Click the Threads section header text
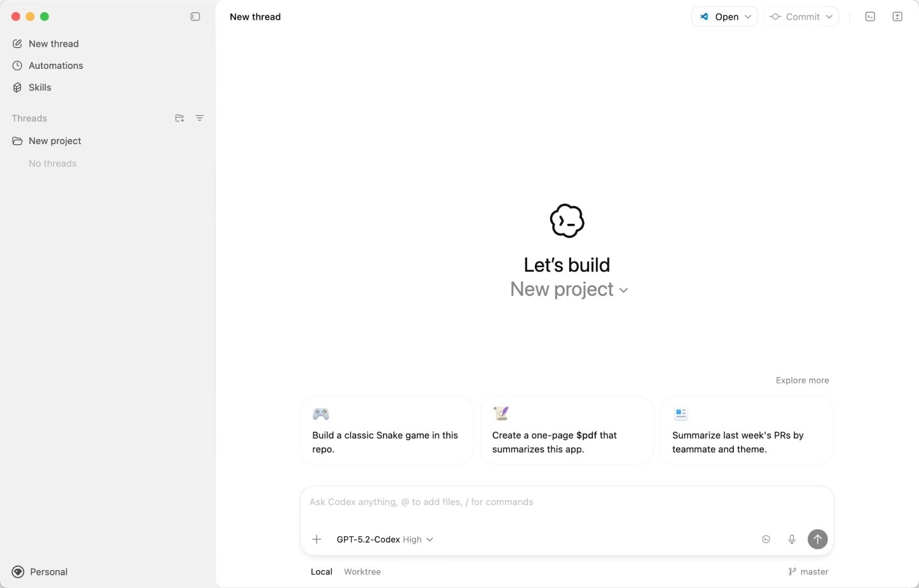The image size is (919, 588). point(29,119)
